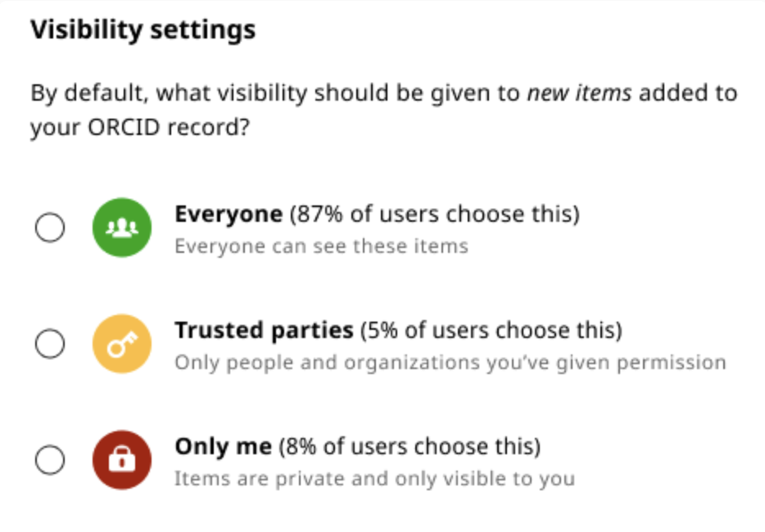Click the "87% of users choose this" text
This screenshot has width=765, height=532.
434,214
